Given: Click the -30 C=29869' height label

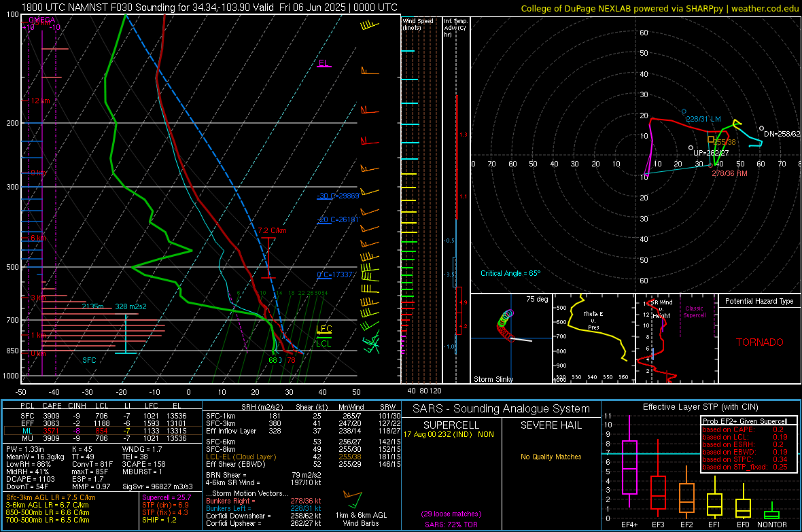Looking at the screenshot, I should coord(338,196).
